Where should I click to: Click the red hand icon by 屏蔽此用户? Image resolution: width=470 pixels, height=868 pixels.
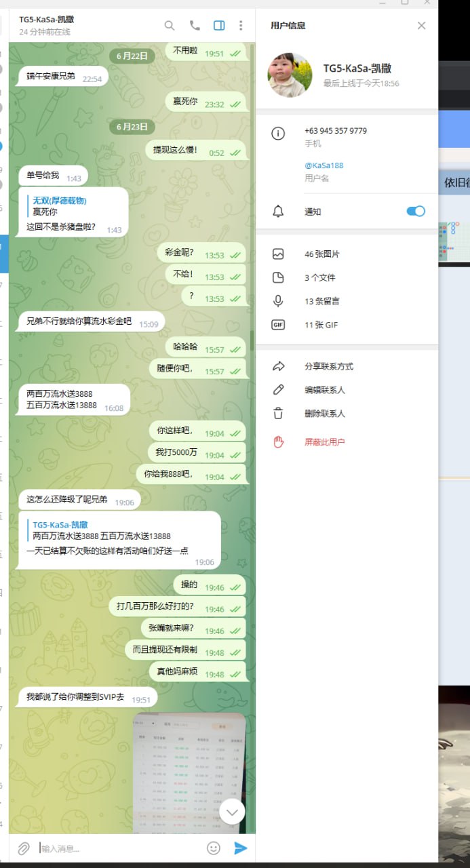pyautogui.click(x=278, y=442)
